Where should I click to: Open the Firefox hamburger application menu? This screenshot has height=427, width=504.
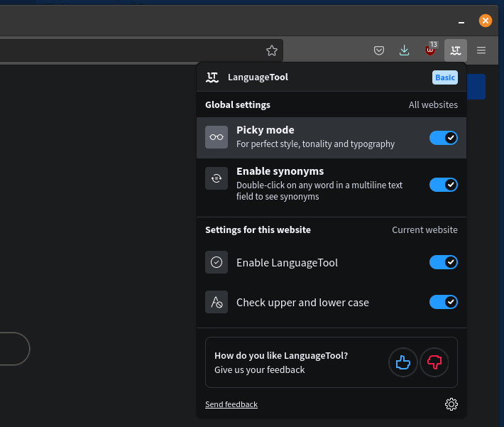coord(481,50)
